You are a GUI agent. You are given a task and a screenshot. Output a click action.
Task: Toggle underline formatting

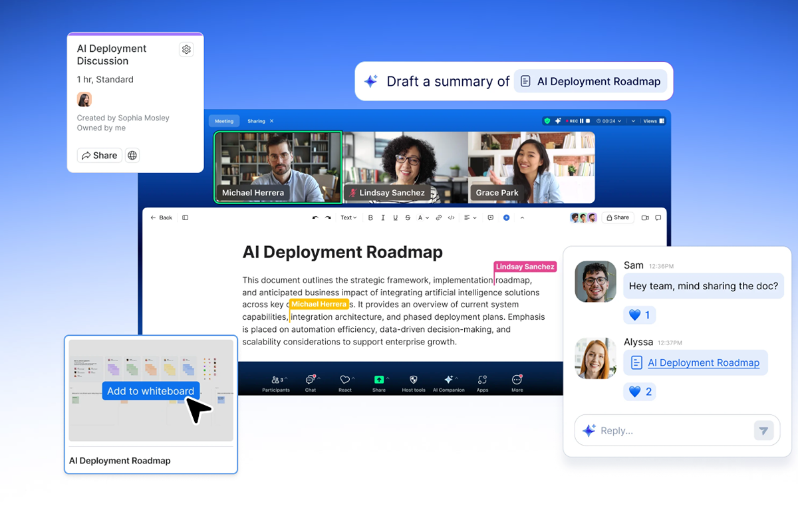point(395,217)
